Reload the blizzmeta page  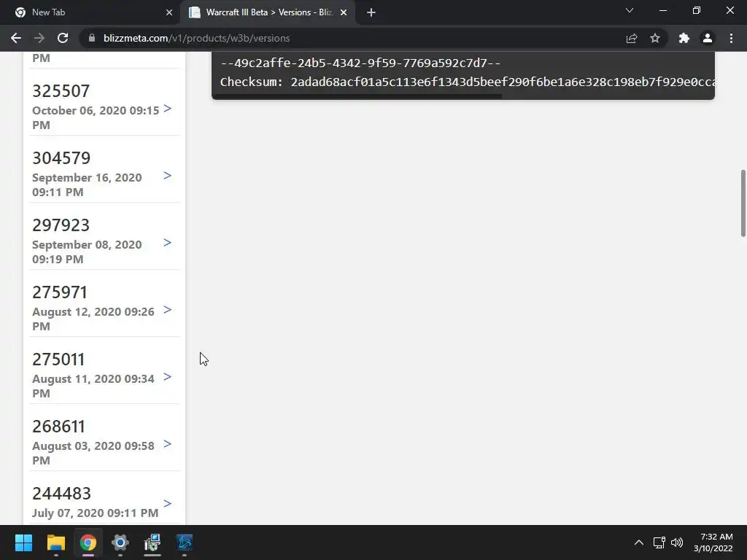tap(63, 38)
